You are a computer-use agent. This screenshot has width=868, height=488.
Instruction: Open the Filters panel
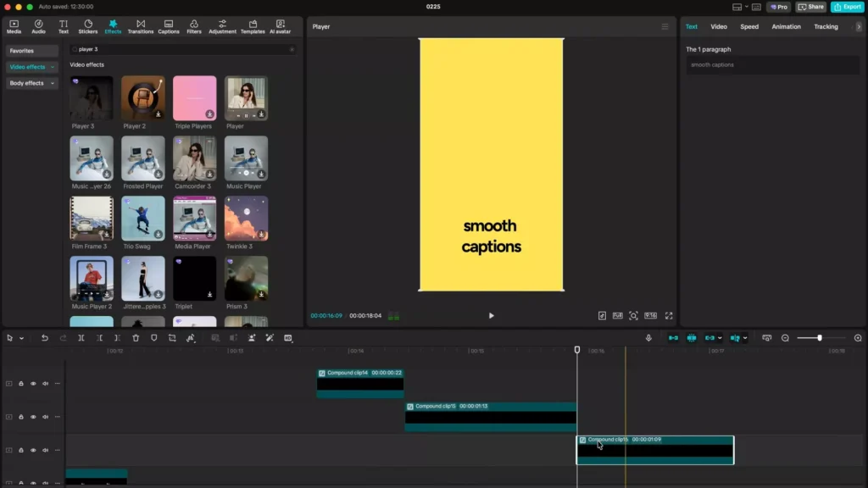pyautogui.click(x=192, y=26)
